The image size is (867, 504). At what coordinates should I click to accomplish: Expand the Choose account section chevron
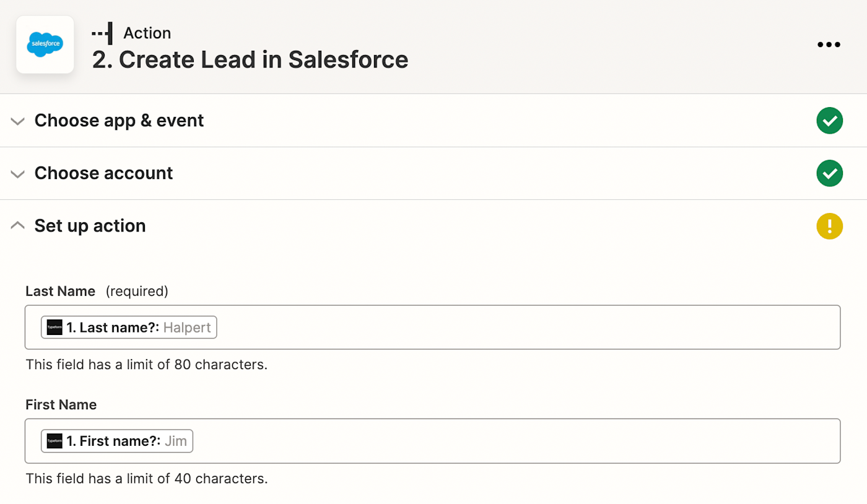(18, 173)
